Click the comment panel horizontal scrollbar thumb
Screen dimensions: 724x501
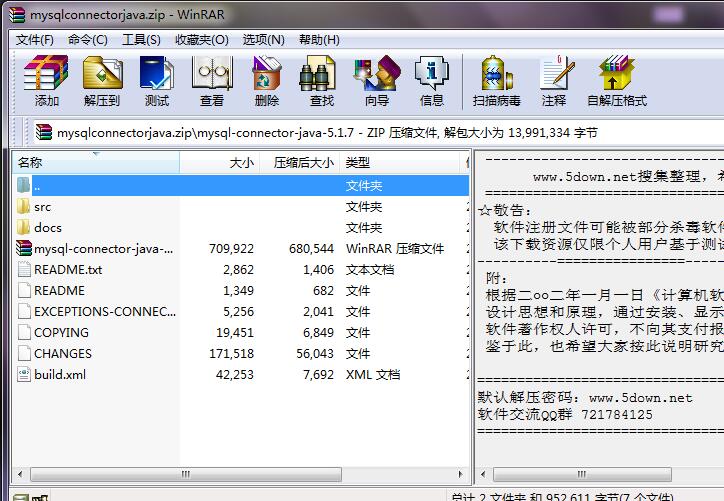coord(582,474)
